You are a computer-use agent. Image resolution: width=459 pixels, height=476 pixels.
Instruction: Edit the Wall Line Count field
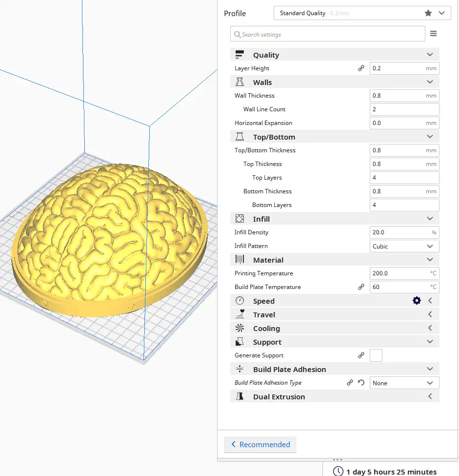[x=404, y=109]
